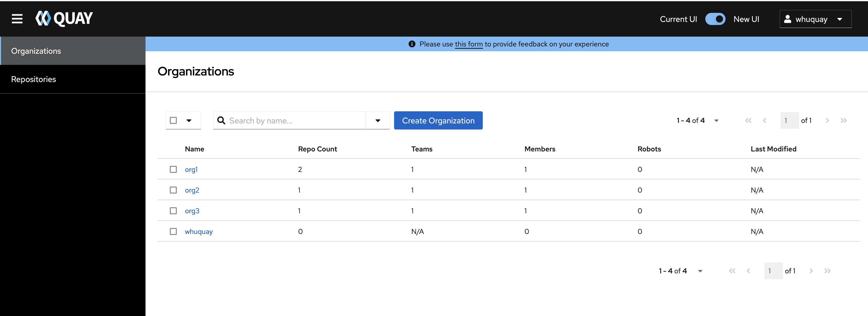This screenshot has height=316, width=868.
Task: Toggle the Current UI / New UI switch
Action: [715, 19]
